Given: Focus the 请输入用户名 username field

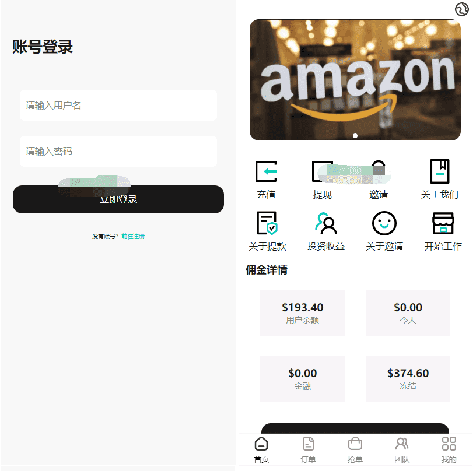Looking at the screenshot, I should point(118,106).
